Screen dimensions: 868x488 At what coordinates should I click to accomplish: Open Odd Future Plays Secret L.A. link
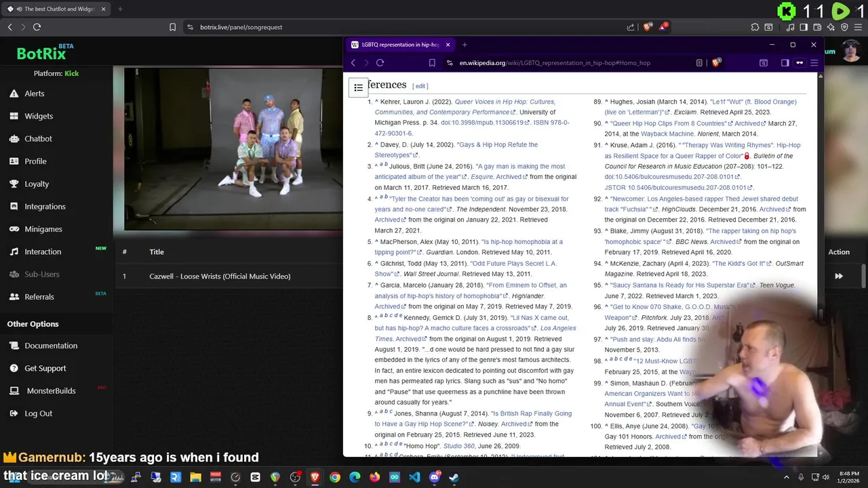point(467,268)
